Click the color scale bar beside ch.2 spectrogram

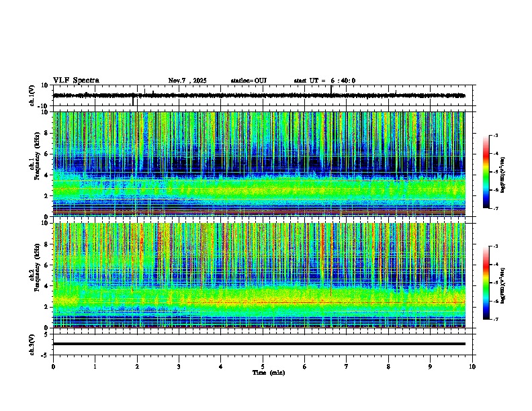click(x=486, y=283)
